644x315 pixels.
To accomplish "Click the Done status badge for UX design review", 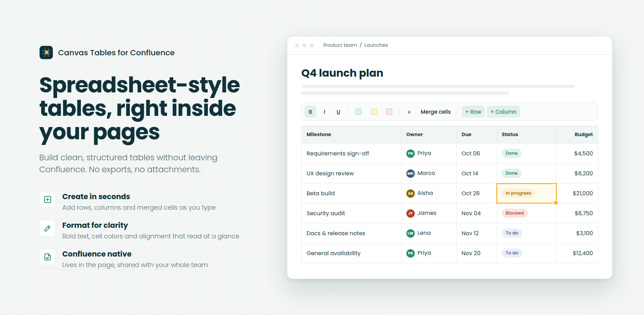I will click(x=511, y=173).
